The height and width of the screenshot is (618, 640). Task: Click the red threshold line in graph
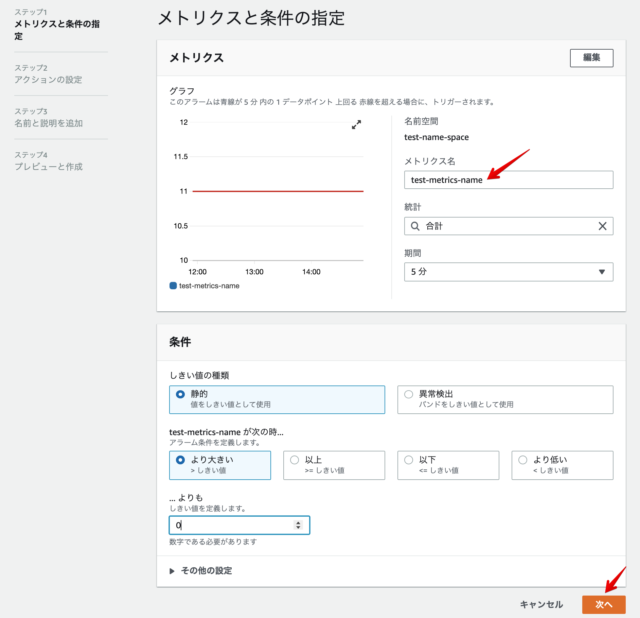(278, 191)
